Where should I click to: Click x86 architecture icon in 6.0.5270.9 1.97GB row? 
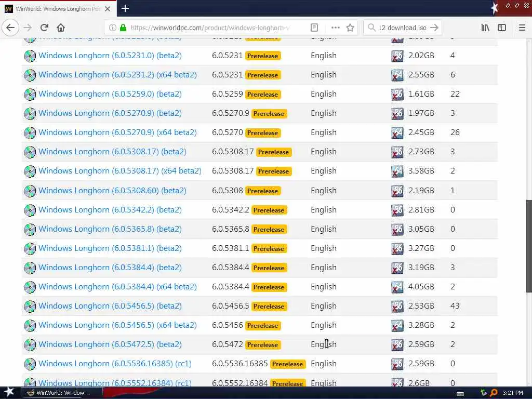click(397, 114)
